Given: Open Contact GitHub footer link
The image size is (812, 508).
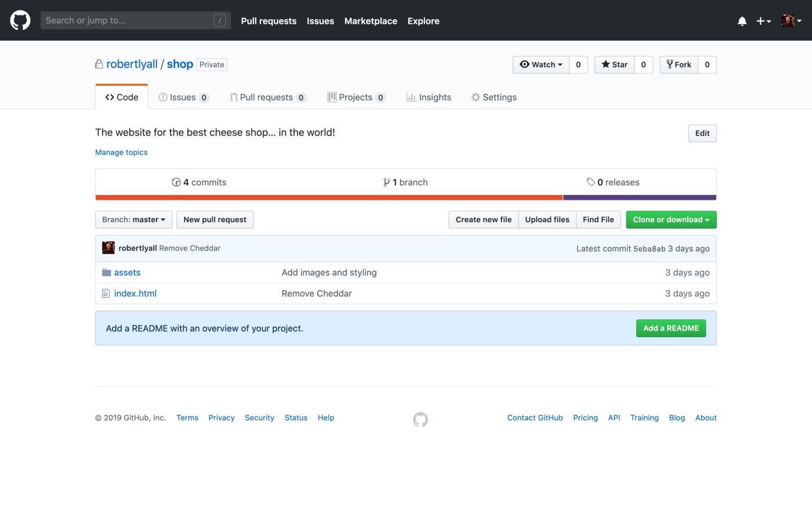Looking at the screenshot, I should [535, 417].
